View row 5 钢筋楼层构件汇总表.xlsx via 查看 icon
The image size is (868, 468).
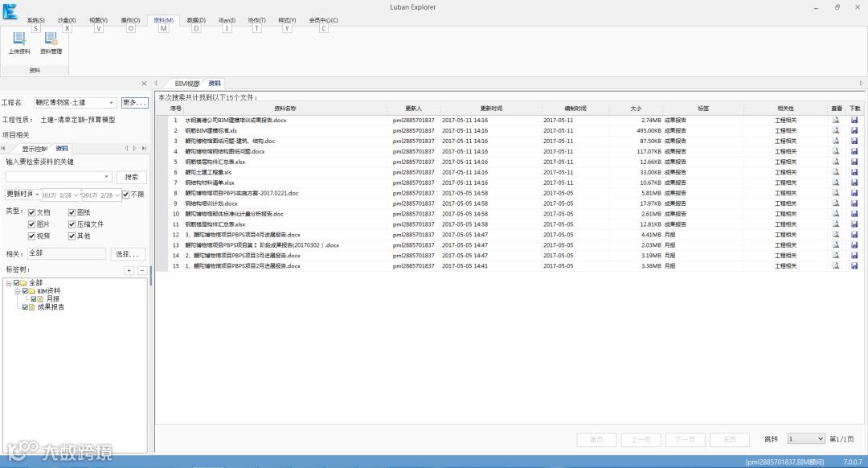coord(836,162)
